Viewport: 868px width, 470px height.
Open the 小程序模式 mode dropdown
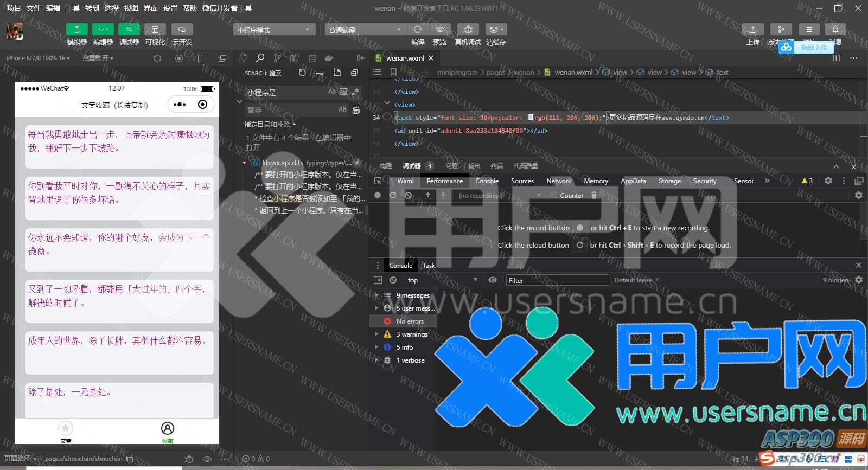[273, 30]
